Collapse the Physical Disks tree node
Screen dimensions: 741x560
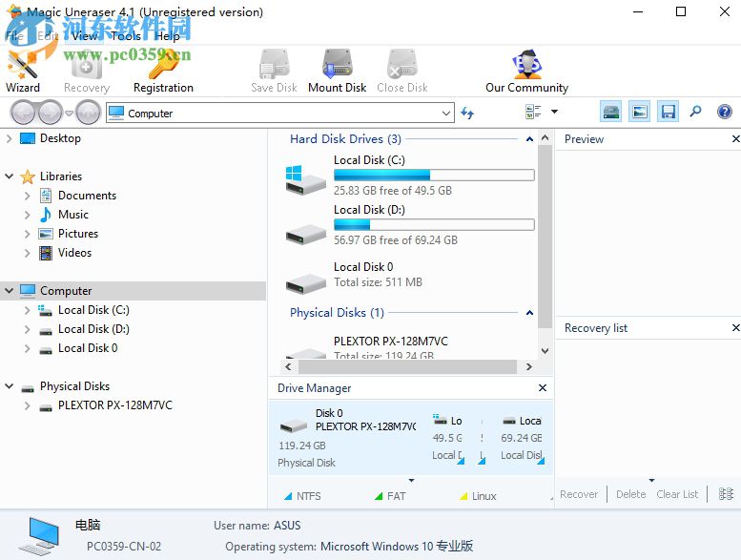coord(9,386)
